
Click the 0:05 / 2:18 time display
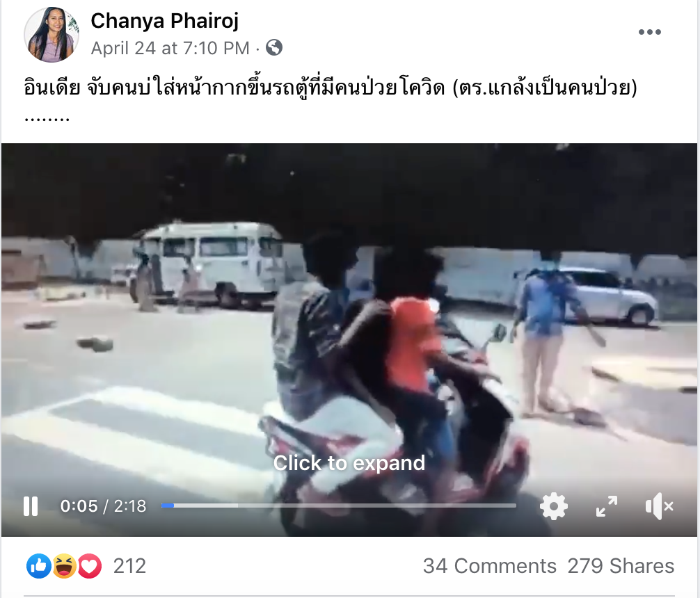103,506
